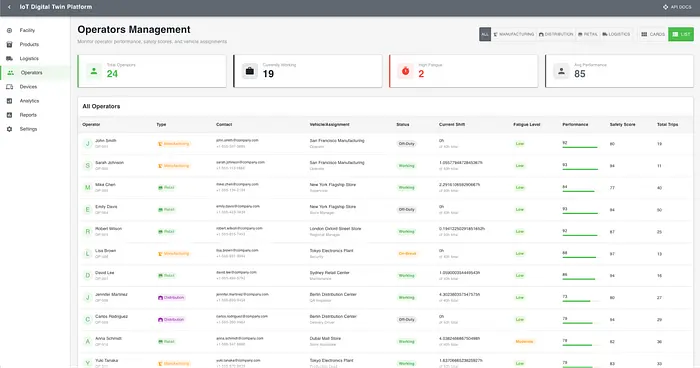Click Jennifer Martinez's Distribution type badge
The width and height of the screenshot is (700, 368).
[171, 297]
